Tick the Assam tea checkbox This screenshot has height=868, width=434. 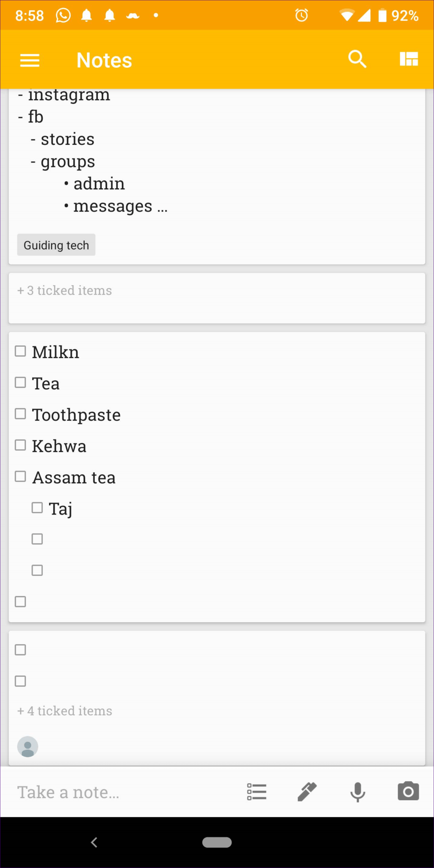20,476
